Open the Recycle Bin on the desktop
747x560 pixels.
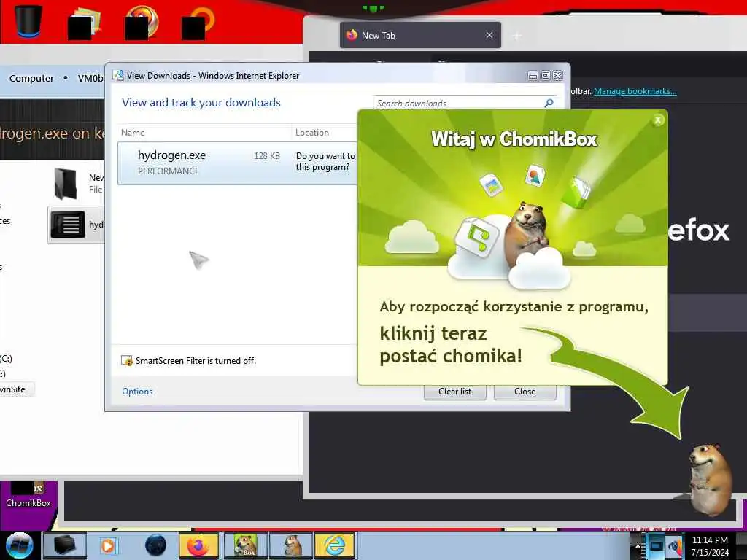coord(28,21)
